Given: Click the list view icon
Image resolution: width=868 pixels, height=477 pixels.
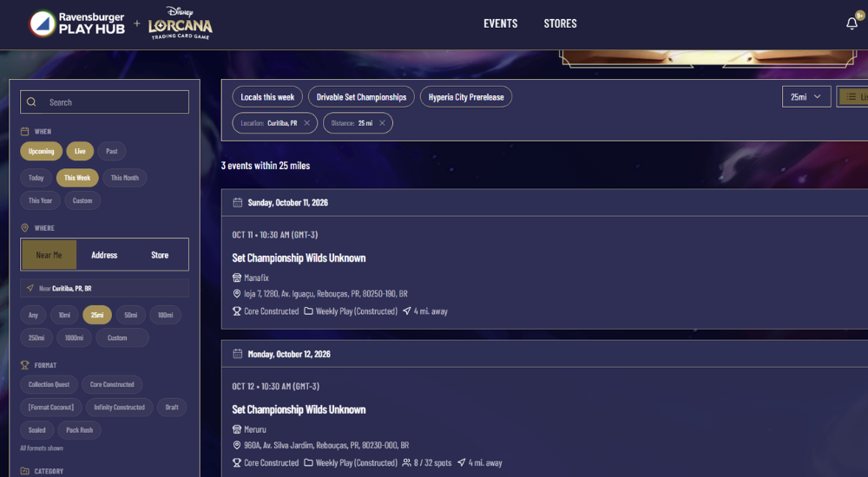Looking at the screenshot, I should click(852, 97).
